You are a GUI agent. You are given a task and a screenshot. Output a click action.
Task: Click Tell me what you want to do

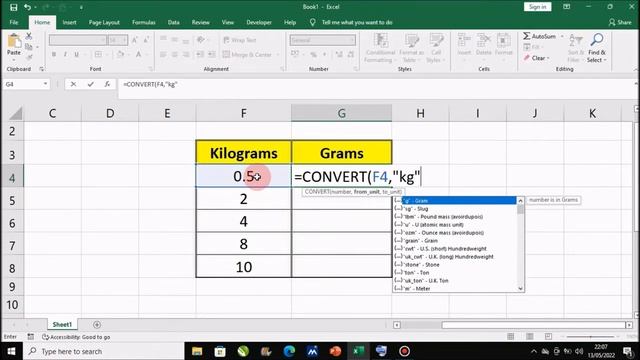pyautogui.click(x=356, y=22)
